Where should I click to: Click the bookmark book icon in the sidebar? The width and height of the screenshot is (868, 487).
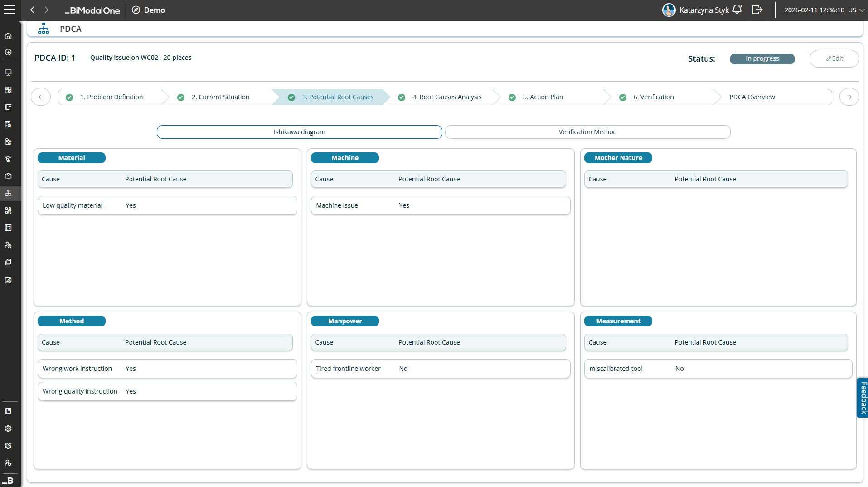[8, 411]
